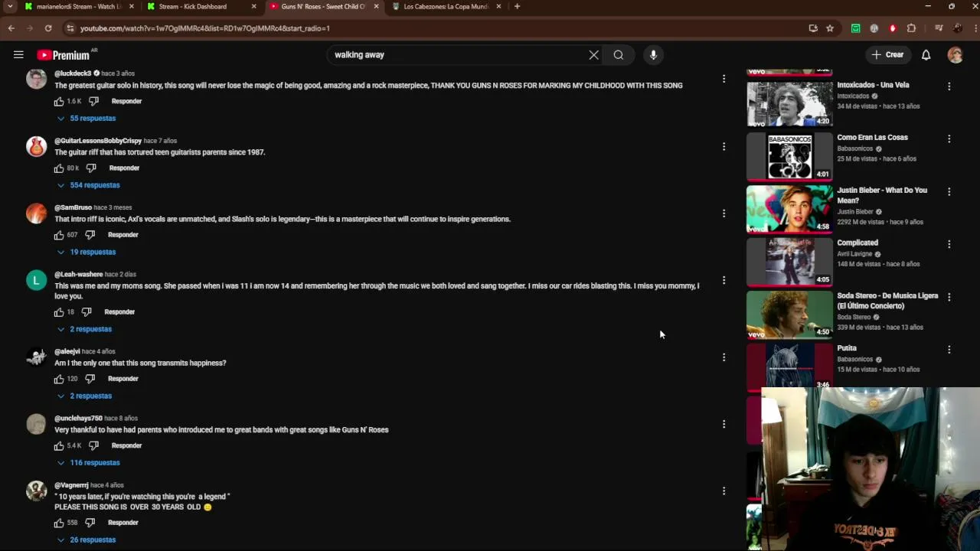Expand 554 respuestas replies
This screenshot has height=551, width=980.
(x=89, y=185)
